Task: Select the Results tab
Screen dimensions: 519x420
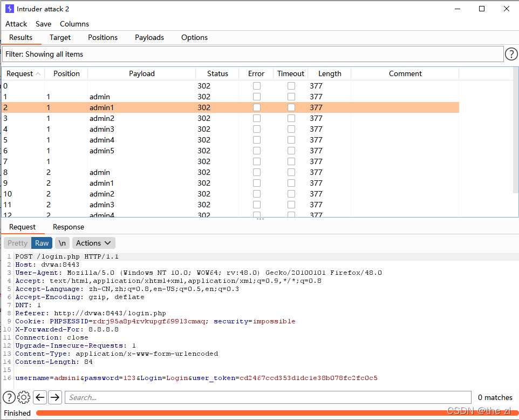Action: [x=21, y=37]
